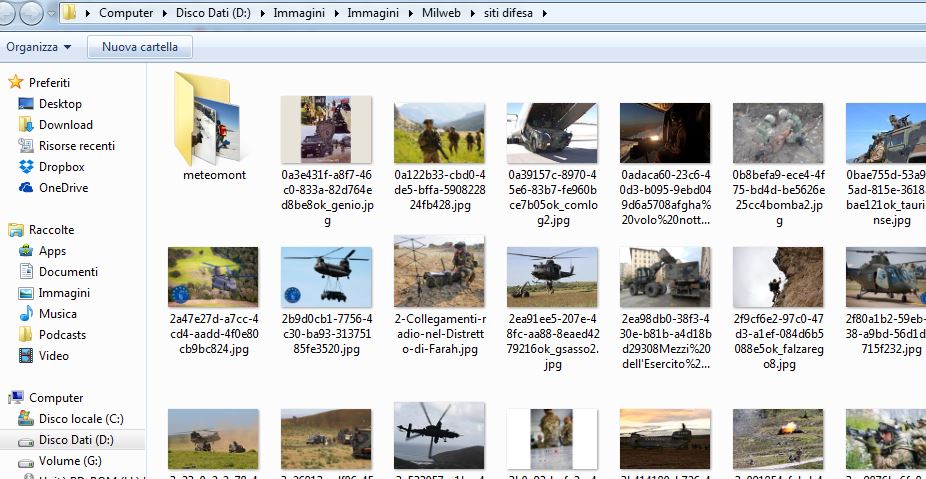The image size is (926, 479).
Task: Open the Organizza menu
Action: click(38, 47)
